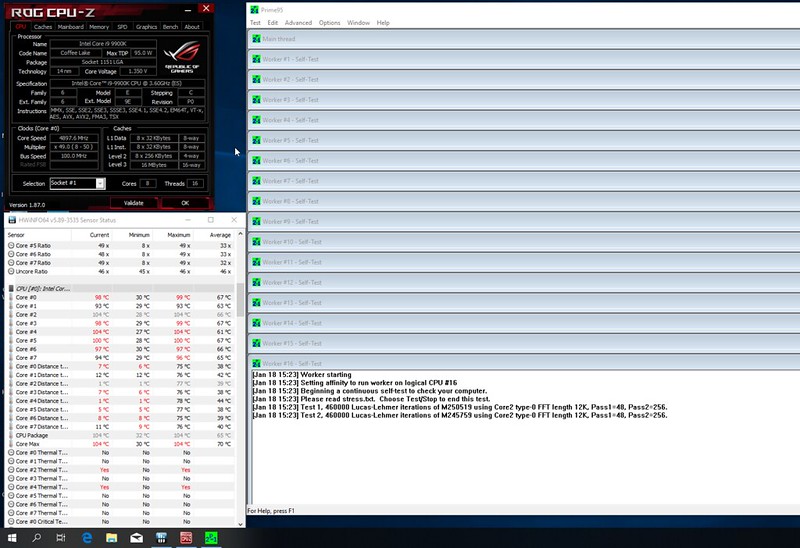Click the Worker #1 Self-Test window icon
The height and width of the screenshot is (548, 800).
point(256,59)
